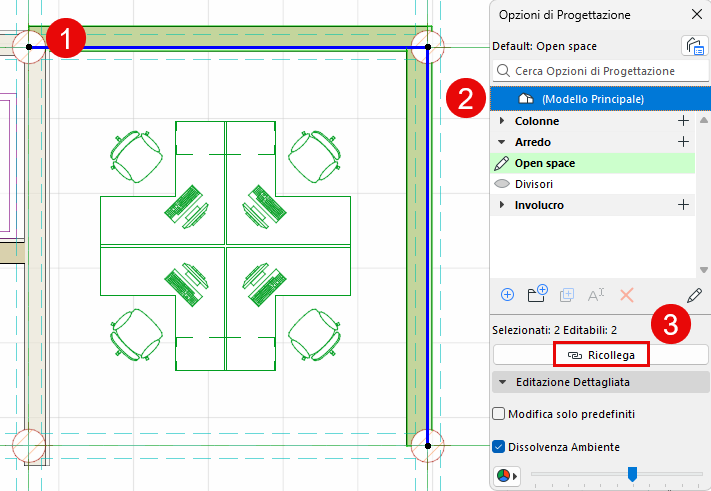Close the Opzioni di Progettazione panel
This screenshot has height=491, width=711.
[x=696, y=15]
